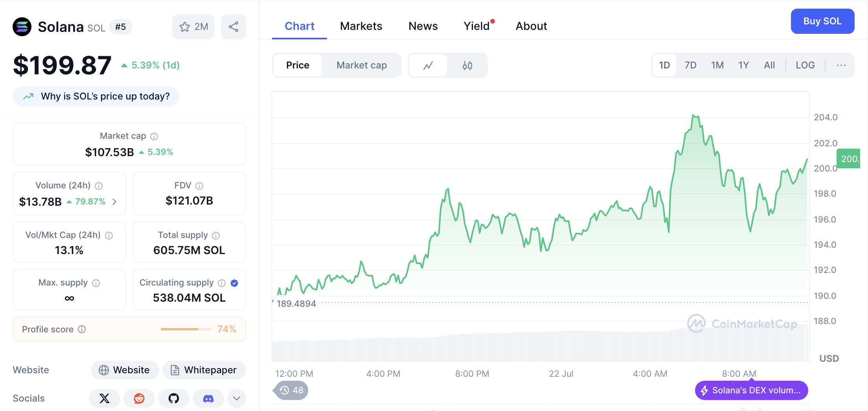Image resolution: width=868 pixels, height=411 pixels.
Task: Select the All time range
Action: click(769, 65)
